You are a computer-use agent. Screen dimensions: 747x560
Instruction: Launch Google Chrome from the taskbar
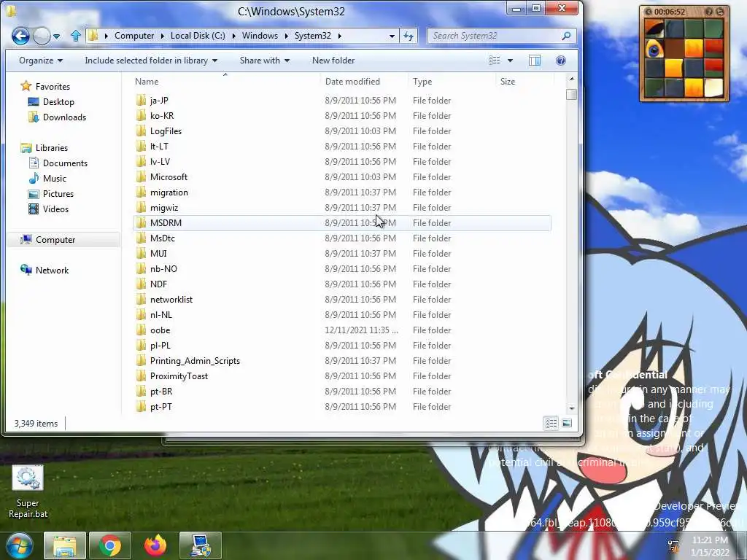[x=110, y=545]
